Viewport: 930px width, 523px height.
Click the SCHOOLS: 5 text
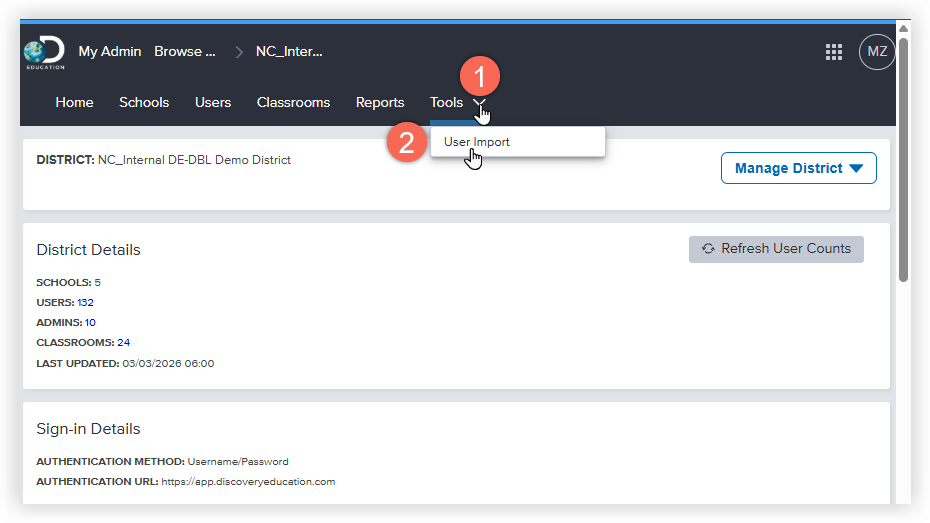coord(68,282)
